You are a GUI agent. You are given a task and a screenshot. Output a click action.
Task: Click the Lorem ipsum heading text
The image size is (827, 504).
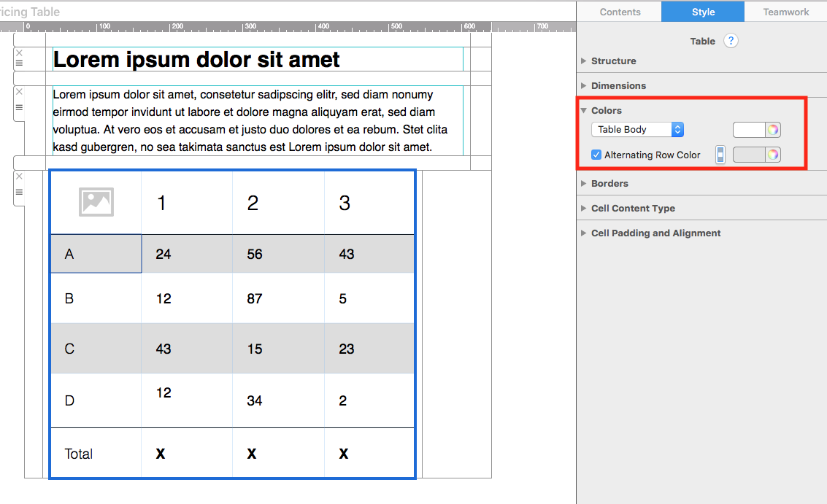click(197, 60)
